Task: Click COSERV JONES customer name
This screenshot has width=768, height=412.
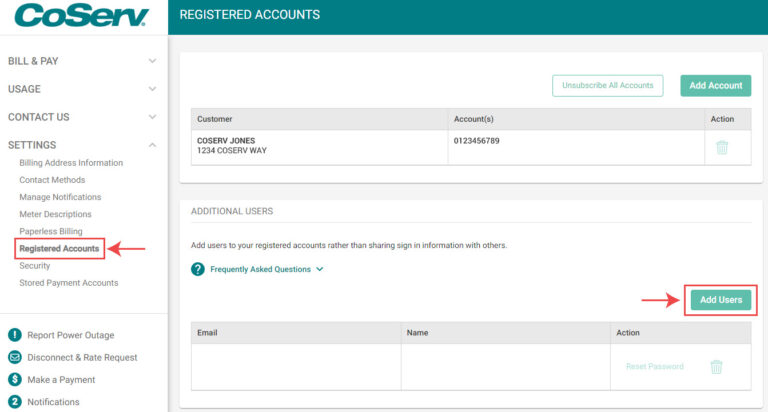Action: (x=226, y=141)
